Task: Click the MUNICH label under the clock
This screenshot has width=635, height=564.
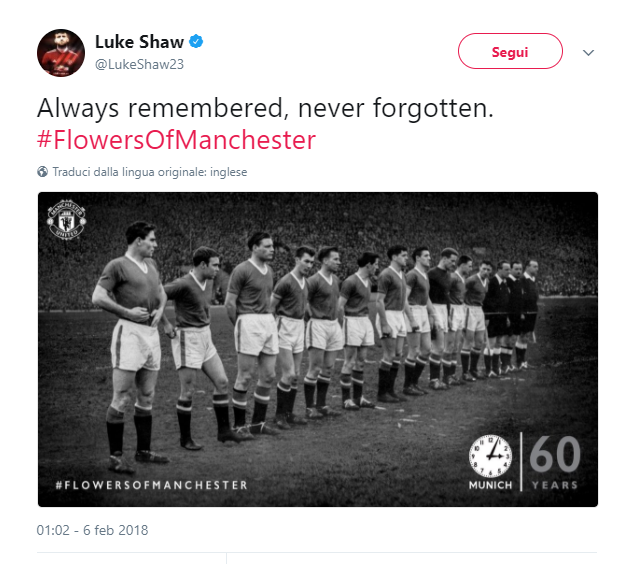Action: pos(490,485)
